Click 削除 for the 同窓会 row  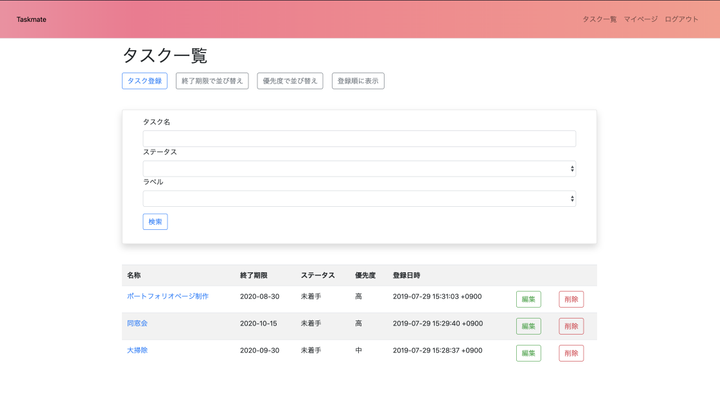tap(571, 326)
